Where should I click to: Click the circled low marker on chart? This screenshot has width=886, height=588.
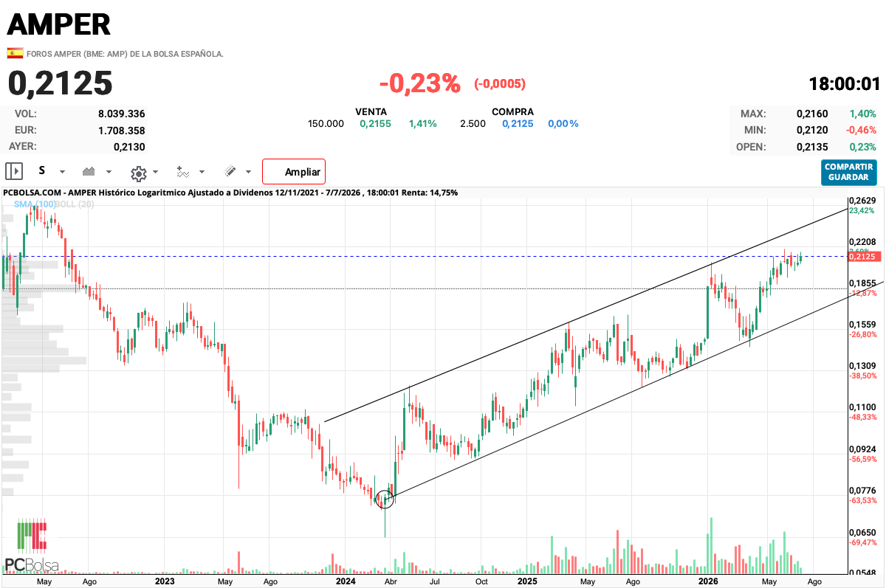pyautogui.click(x=385, y=499)
